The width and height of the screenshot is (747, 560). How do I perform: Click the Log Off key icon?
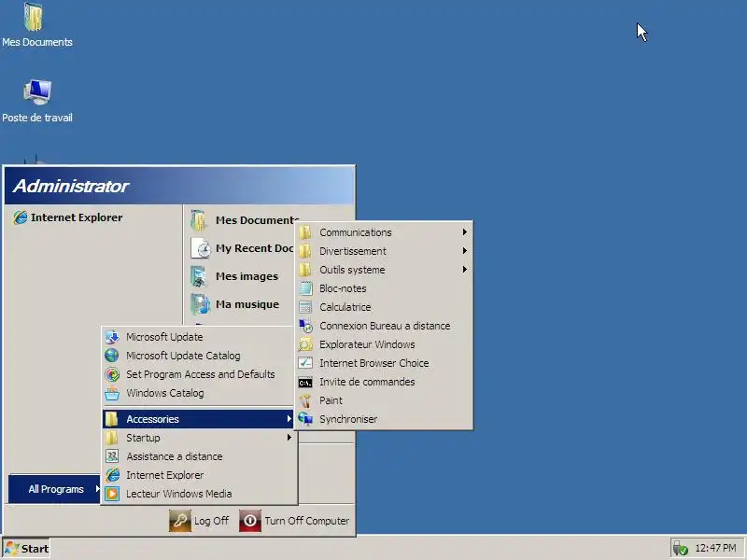click(x=180, y=521)
